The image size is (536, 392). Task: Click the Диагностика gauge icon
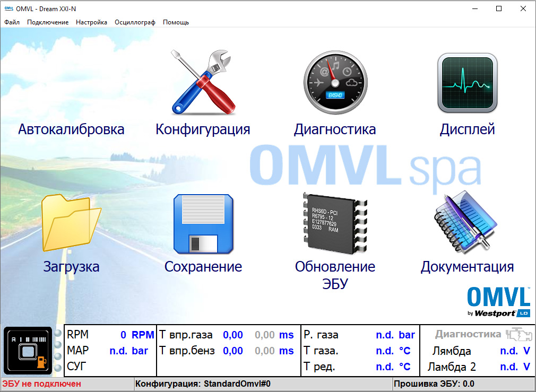(335, 81)
